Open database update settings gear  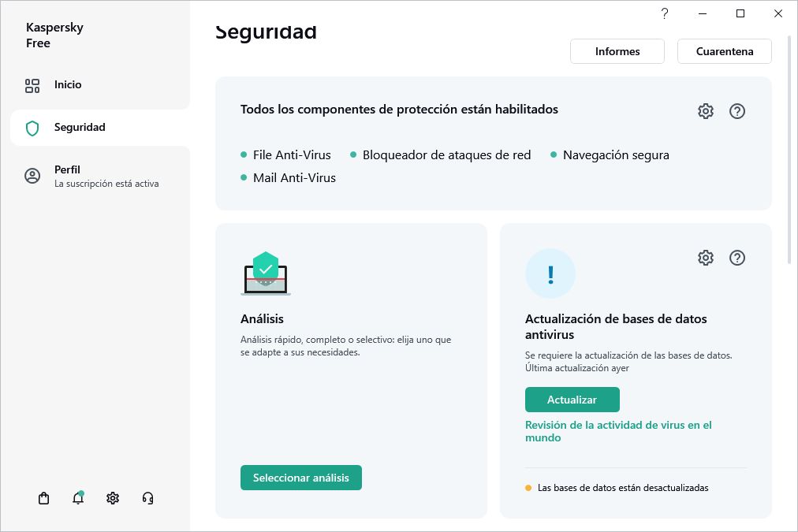706,258
